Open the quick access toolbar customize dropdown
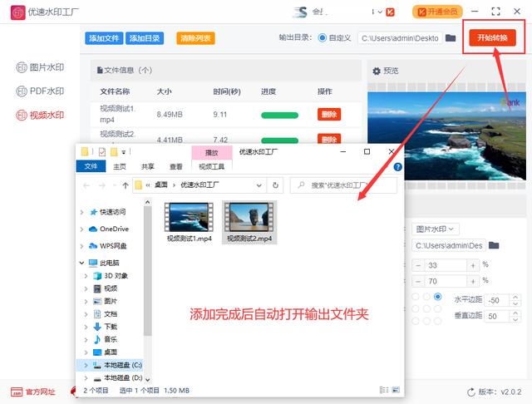The width and height of the screenshot is (532, 404). [x=124, y=152]
